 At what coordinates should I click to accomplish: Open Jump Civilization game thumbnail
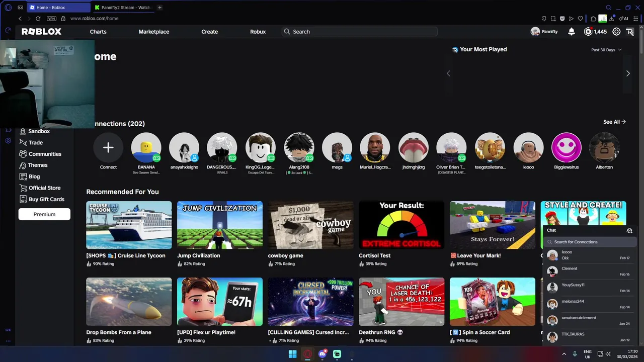coord(220,225)
